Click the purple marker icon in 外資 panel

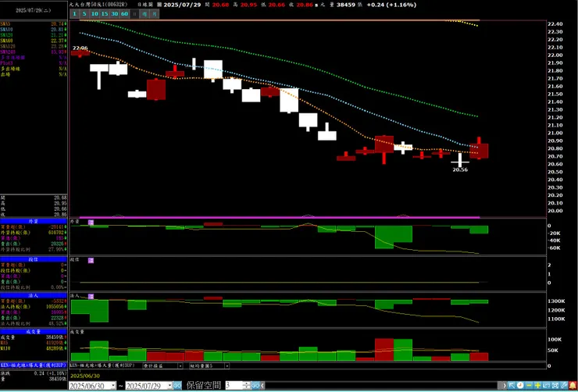coord(91,222)
